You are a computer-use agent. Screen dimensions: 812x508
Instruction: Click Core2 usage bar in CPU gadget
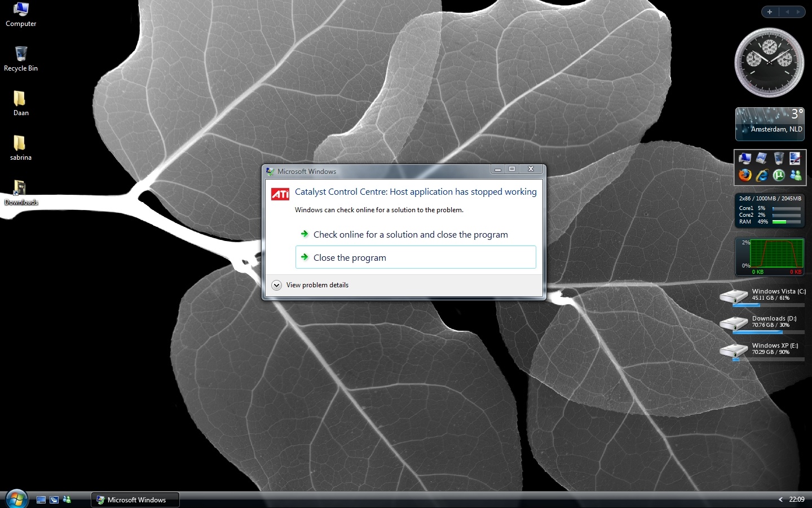point(787,215)
